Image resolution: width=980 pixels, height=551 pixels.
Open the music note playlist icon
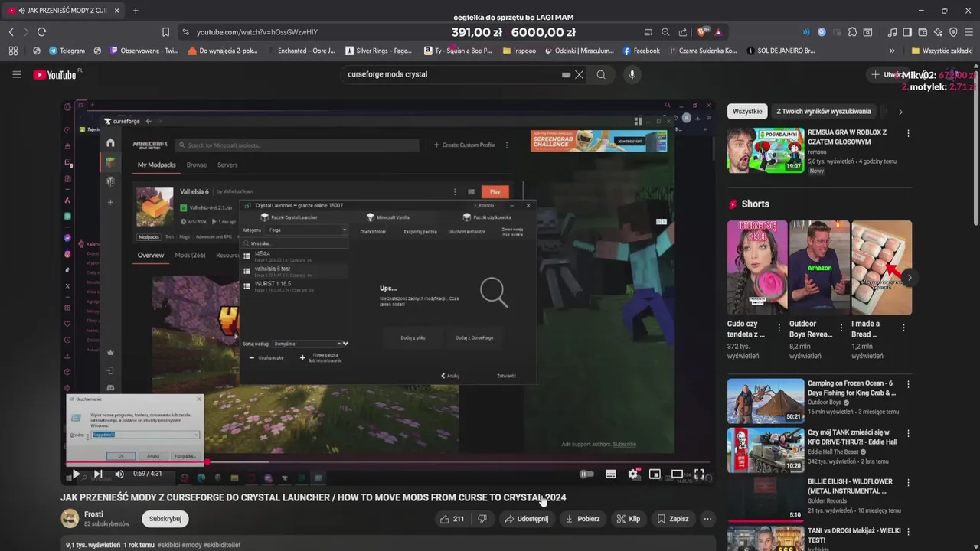click(x=892, y=32)
